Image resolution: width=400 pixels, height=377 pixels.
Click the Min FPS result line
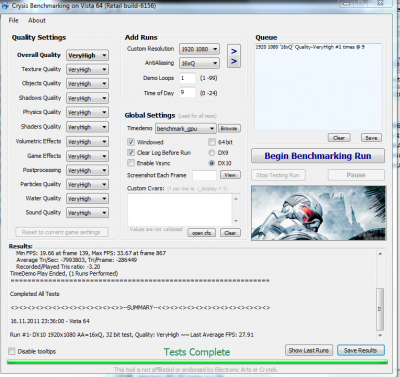point(91,253)
